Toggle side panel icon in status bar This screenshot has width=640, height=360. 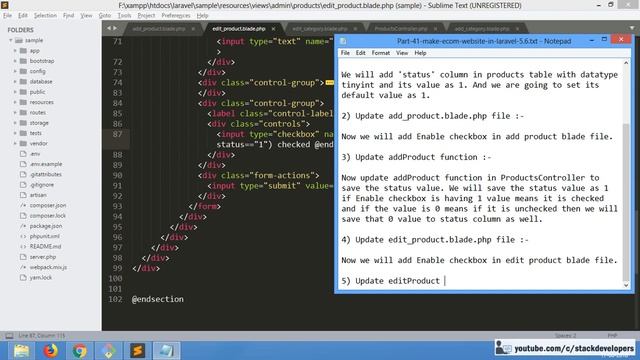coord(9,336)
